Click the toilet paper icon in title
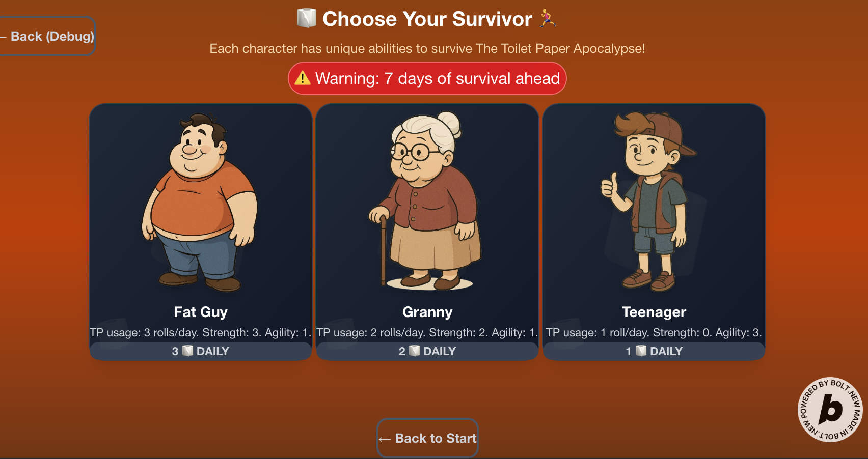 [307, 18]
